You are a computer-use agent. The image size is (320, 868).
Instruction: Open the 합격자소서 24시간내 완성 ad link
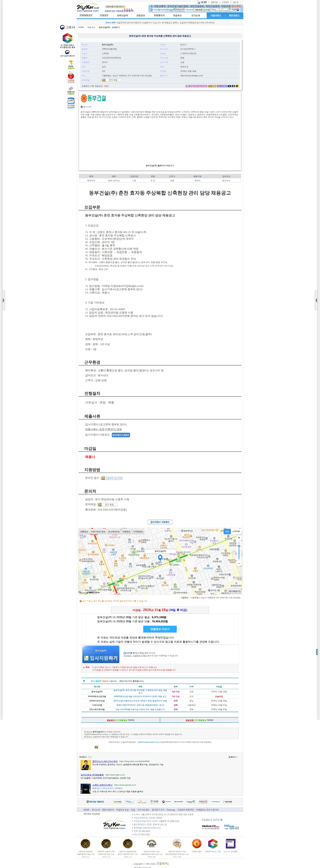pyautogui.click(x=105, y=761)
